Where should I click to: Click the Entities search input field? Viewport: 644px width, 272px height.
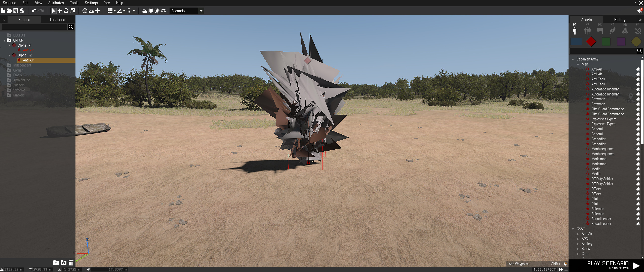coord(34,27)
